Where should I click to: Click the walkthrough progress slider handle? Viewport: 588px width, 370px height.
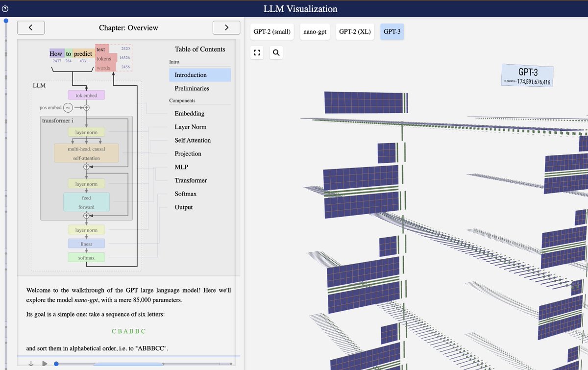click(56, 364)
